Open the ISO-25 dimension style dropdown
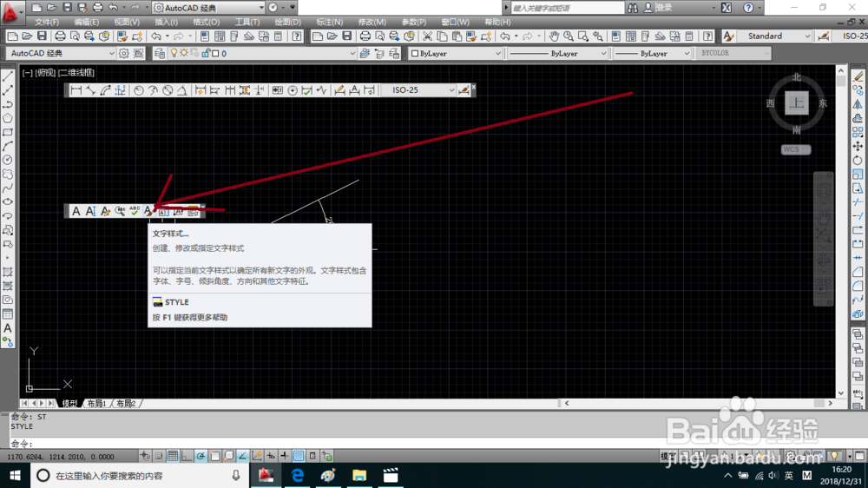This screenshot has height=488, width=868. pyautogui.click(x=451, y=89)
